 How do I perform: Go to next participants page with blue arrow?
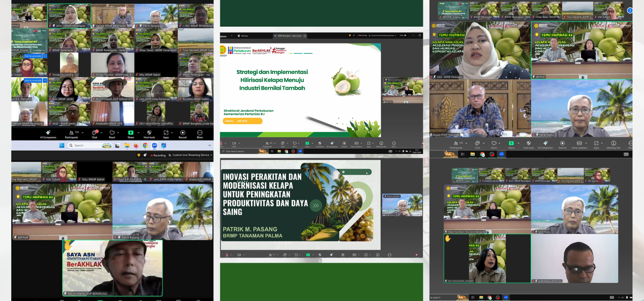point(630,10)
